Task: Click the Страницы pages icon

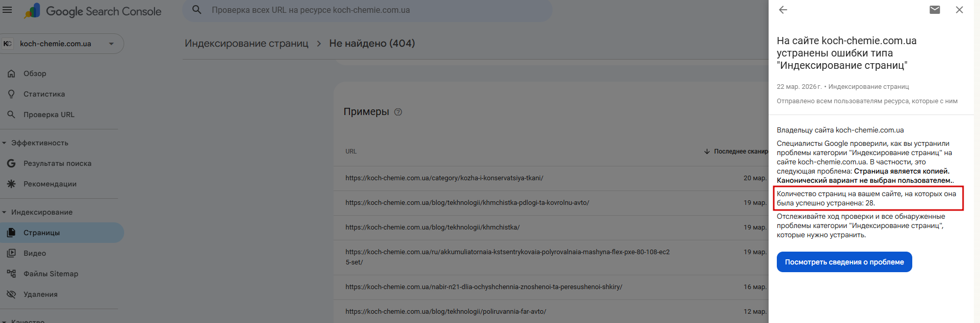Action: 11,233
